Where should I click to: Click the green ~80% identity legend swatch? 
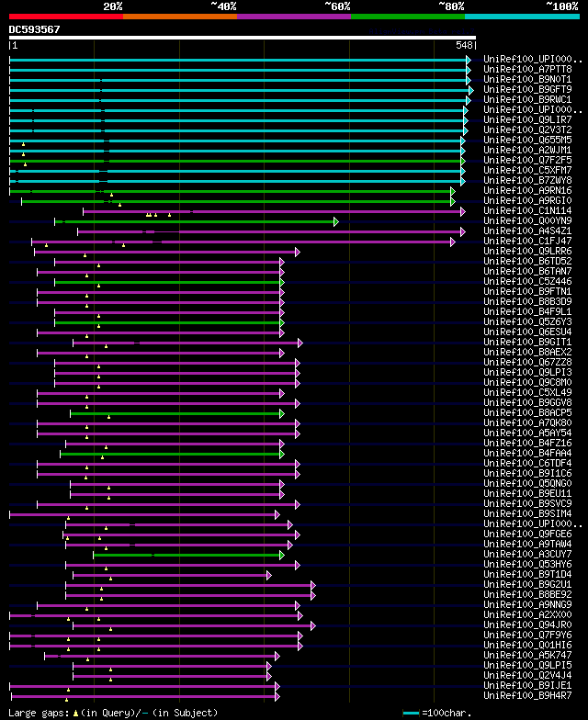[408, 17]
